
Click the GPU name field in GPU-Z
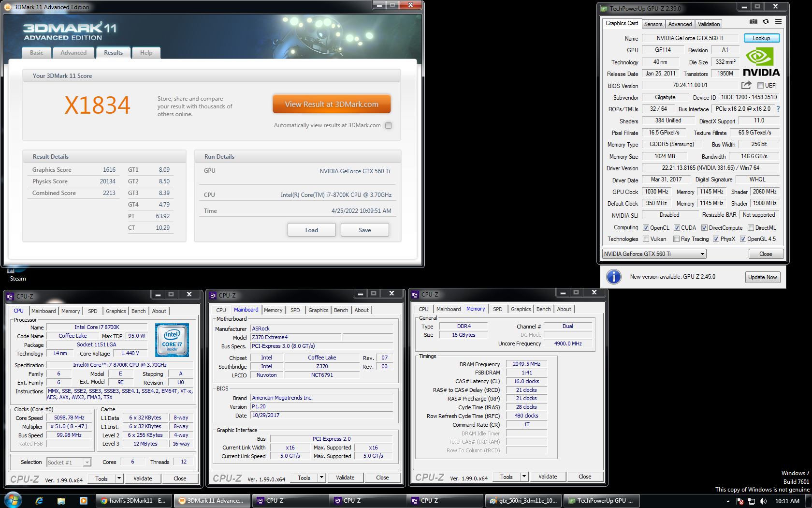coord(690,38)
